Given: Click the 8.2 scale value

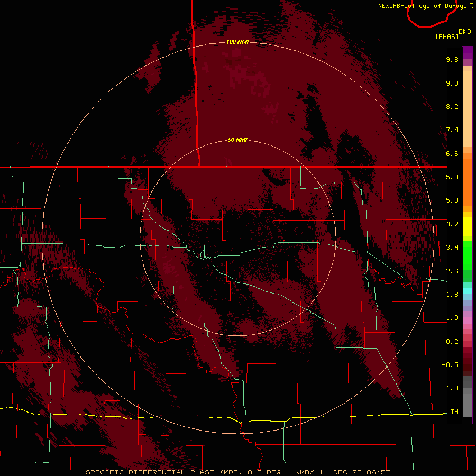Looking at the screenshot, I should 452,106.
